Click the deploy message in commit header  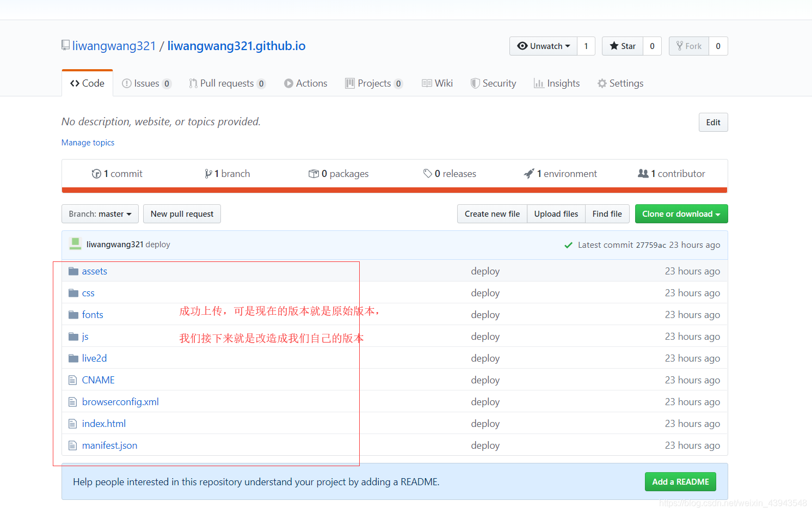(158, 245)
